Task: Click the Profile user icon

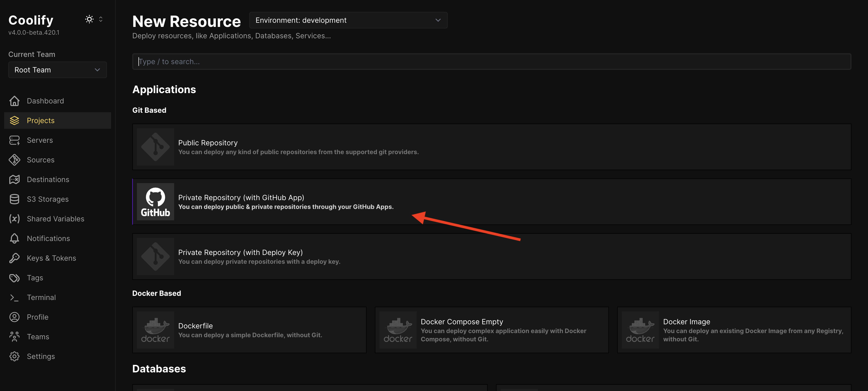Action: (x=14, y=317)
